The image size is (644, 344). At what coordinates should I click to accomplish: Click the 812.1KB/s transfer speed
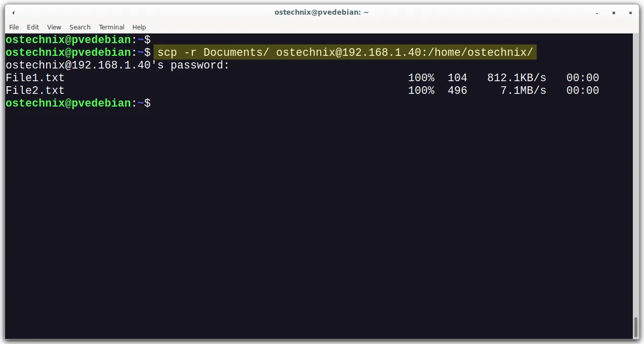point(517,78)
